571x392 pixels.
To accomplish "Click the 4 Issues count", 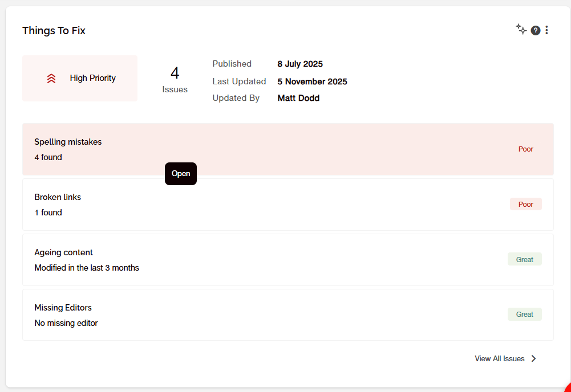I will (175, 80).
